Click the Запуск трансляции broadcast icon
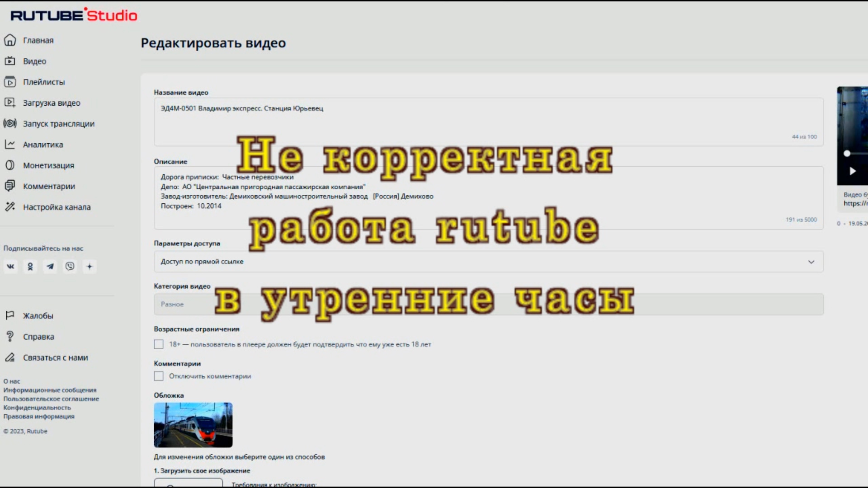This screenshot has height=488, width=868. click(x=10, y=123)
